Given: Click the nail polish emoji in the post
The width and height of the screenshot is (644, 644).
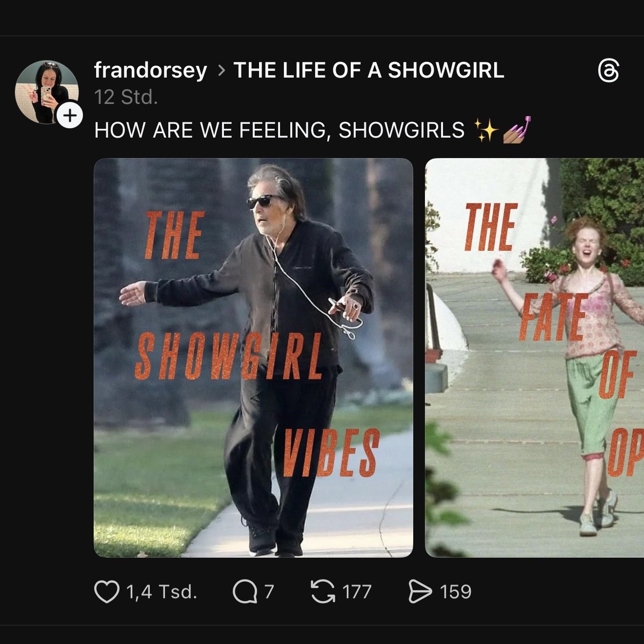Looking at the screenshot, I should click(517, 130).
